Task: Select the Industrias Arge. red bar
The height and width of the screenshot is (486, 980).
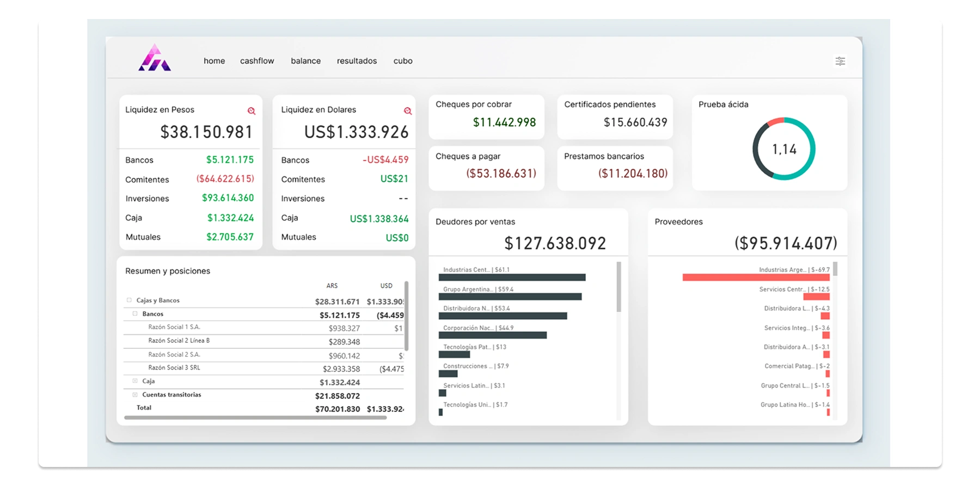Action: [756, 278]
